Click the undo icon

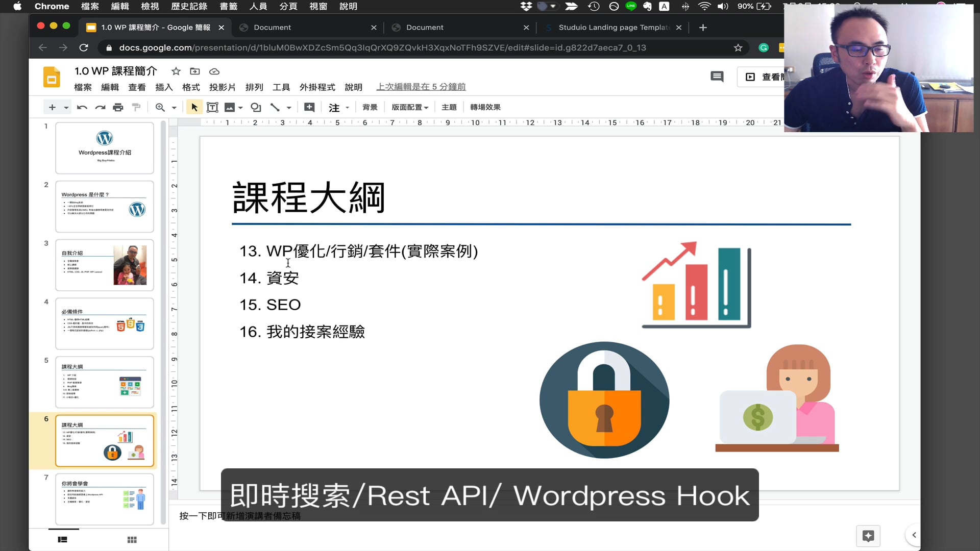tap(82, 107)
